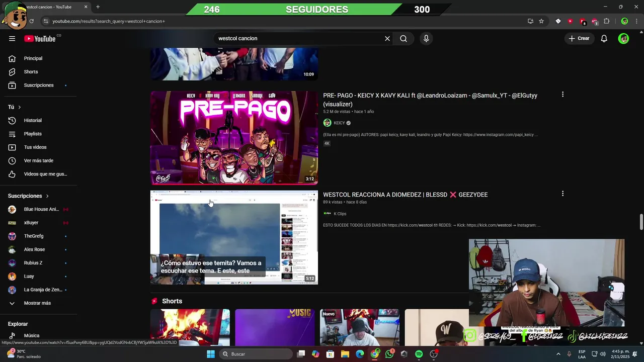This screenshot has width=644, height=362.
Task: Run search with the magnifier button
Action: (404, 39)
